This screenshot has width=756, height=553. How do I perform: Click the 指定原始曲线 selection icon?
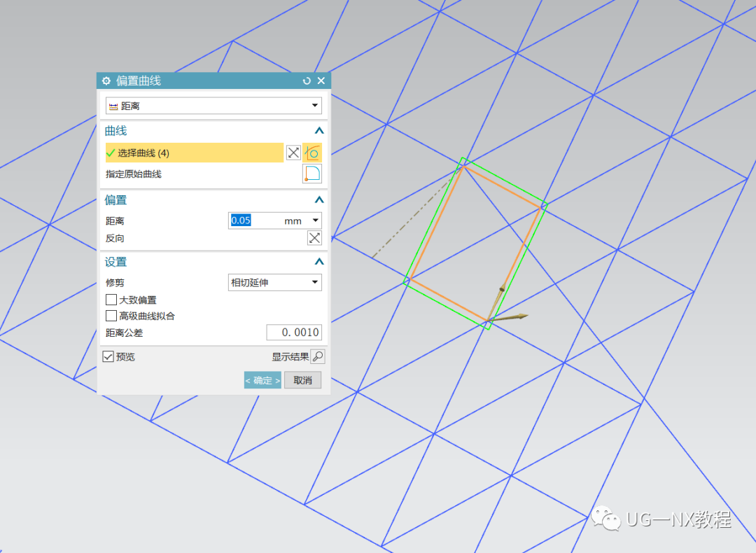click(312, 174)
